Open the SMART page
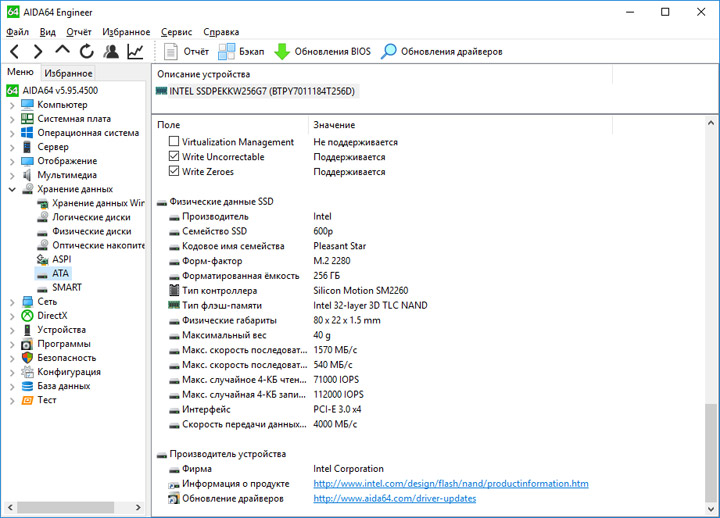 [67, 287]
